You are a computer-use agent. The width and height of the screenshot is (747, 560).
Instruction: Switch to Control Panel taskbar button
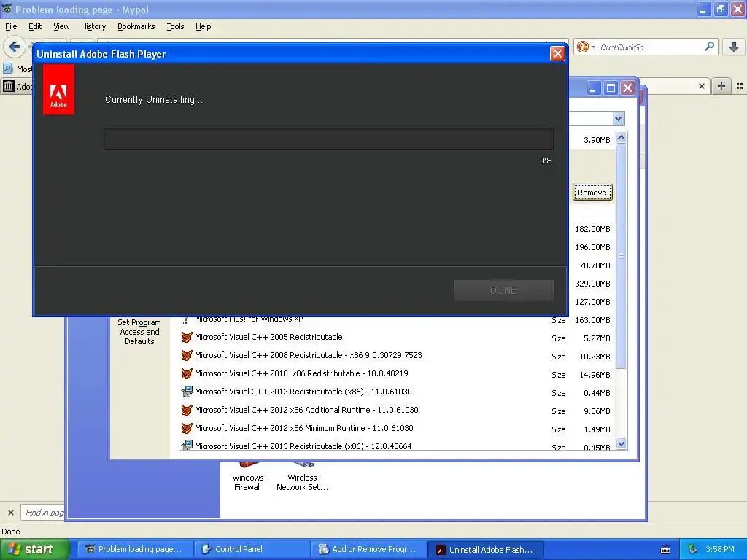252,549
